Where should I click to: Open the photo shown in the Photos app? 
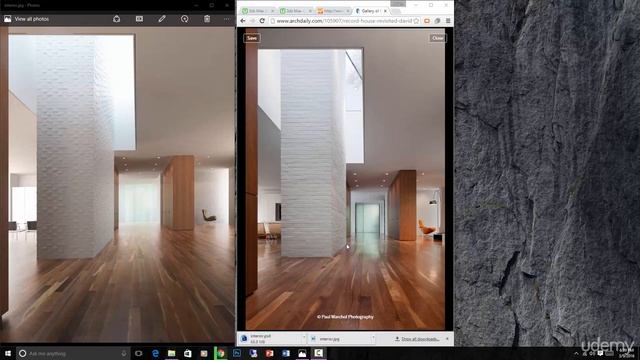pyautogui.click(x=118, y=184)
